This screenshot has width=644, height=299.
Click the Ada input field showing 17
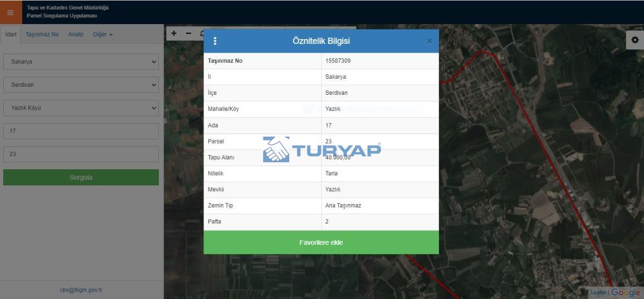[x=81, y=131]
